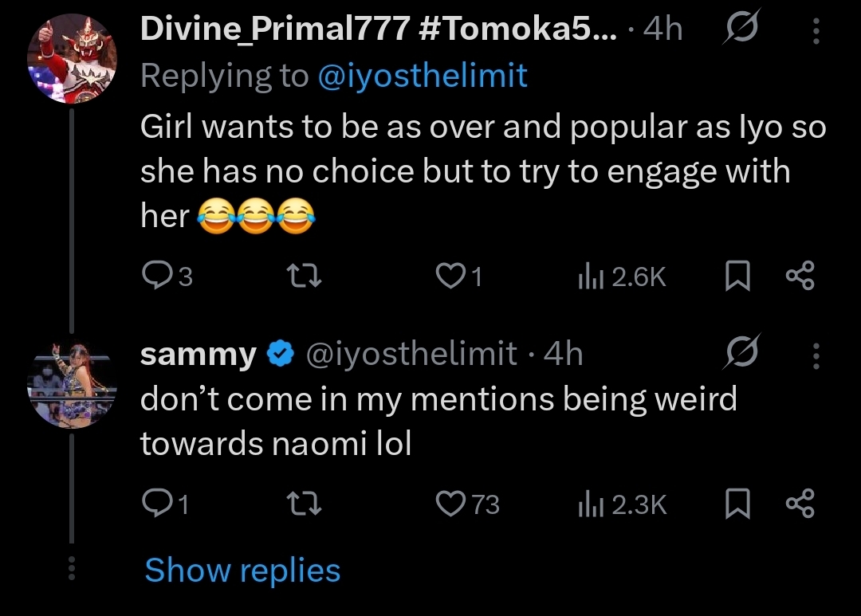Share sammy's tweet
This screenshot has width=861, height=616.
800,504
